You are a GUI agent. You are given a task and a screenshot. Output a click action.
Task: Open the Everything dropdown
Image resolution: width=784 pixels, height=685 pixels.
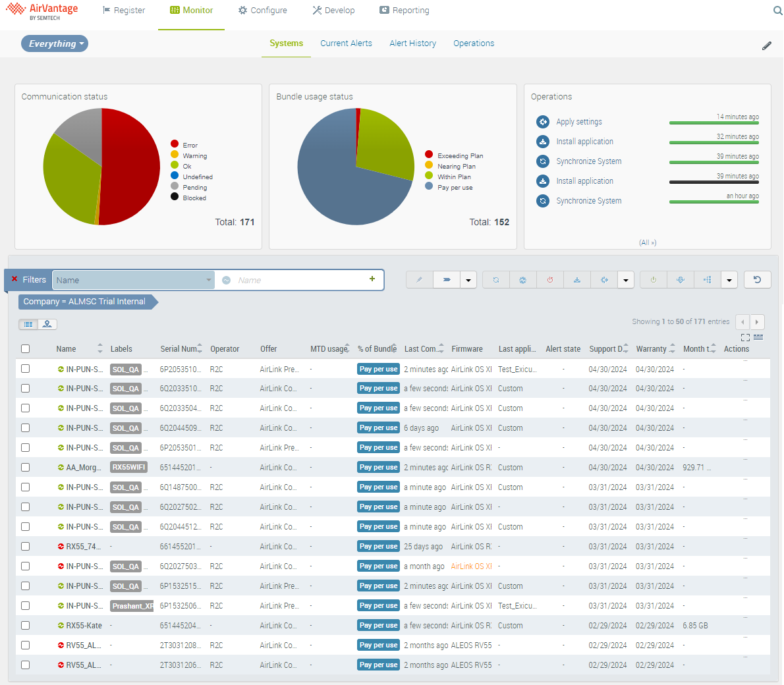coord(55,43)
